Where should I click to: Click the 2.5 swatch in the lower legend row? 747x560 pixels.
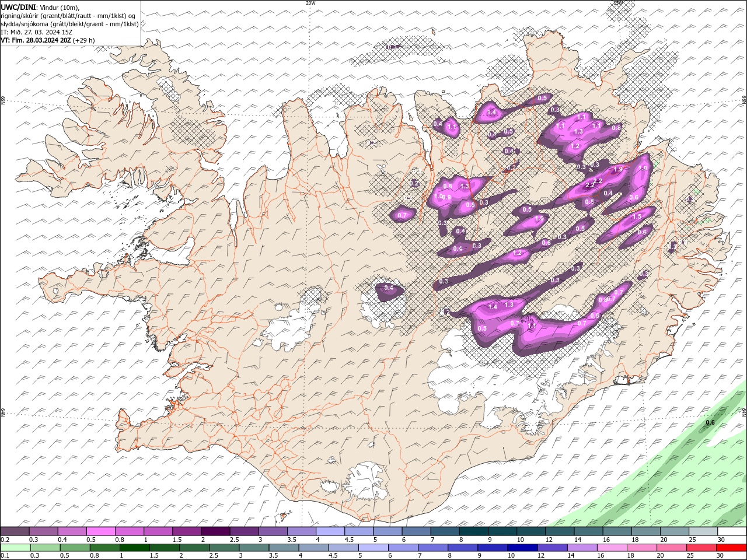(224, 547)
